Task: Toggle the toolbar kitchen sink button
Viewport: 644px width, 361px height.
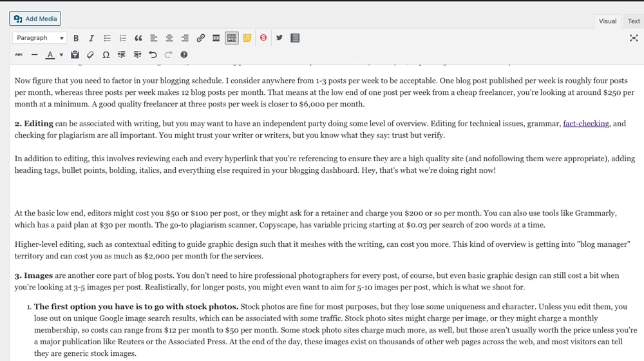Action: (232, 38)
